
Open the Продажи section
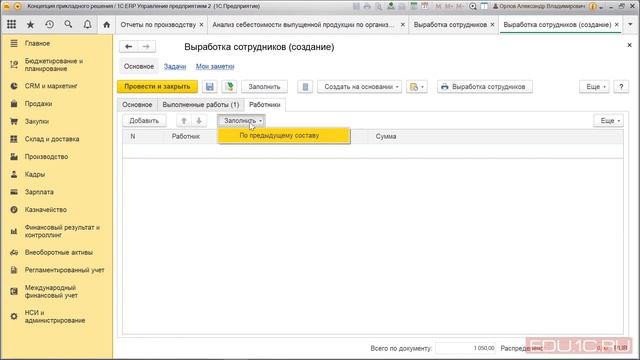pos(38,104)
